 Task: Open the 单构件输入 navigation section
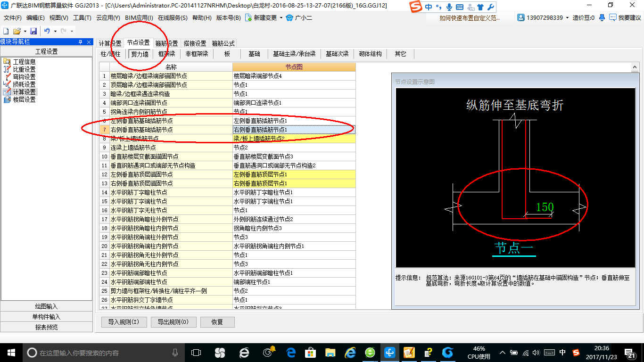[46, 317]
